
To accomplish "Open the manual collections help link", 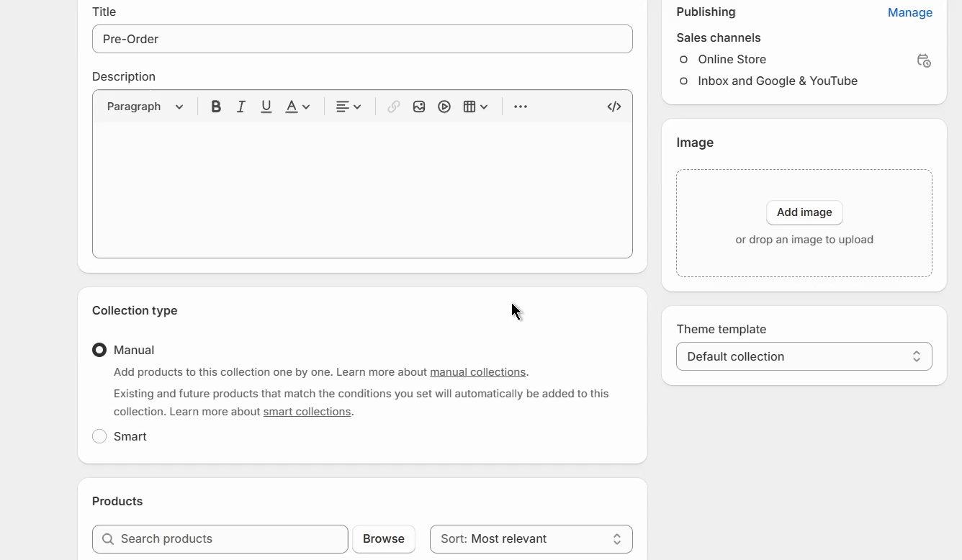I will 477,372.
